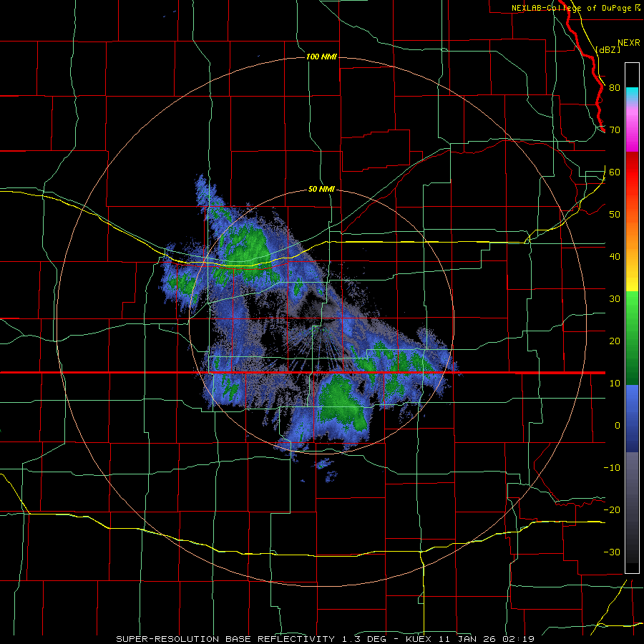Click the green band of the color scale

pos(632,338)
